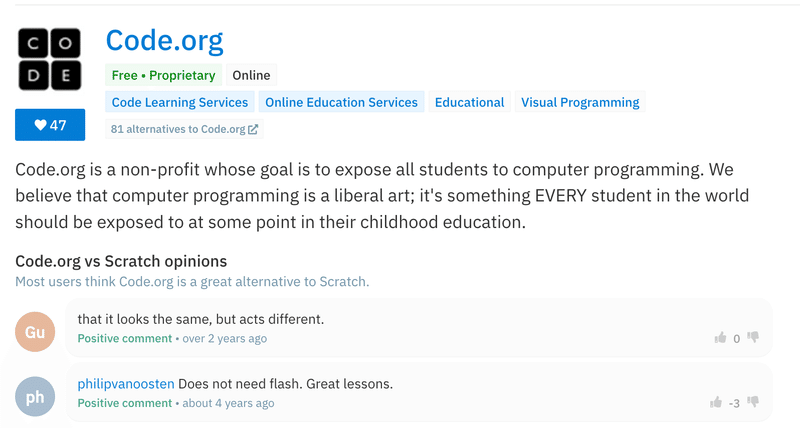Click the Gu user avatar
Image resolution: width=800 pixels, height=428 pixels.
(35, 332)
